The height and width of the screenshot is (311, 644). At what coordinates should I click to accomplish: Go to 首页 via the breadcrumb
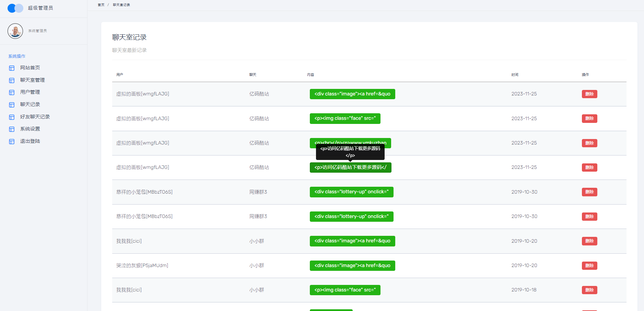(x=101, y=5)
